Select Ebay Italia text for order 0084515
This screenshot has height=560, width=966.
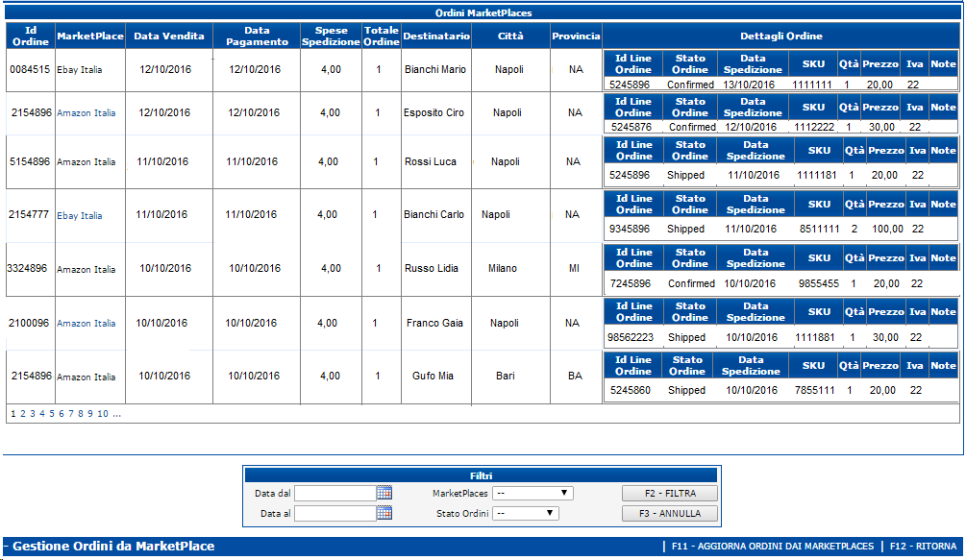click(80, 69)
